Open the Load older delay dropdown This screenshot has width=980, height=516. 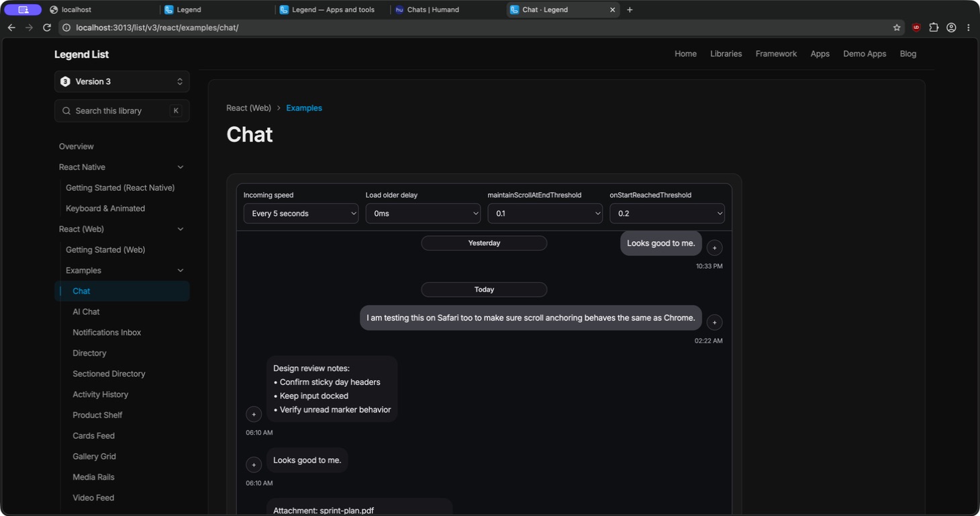(423, 214)
